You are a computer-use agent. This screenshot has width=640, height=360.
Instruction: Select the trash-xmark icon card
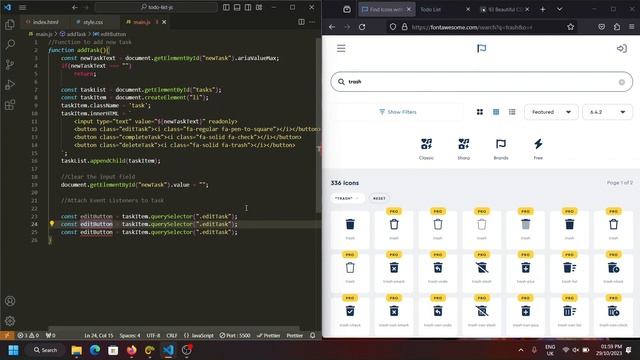tap(394, 272)
